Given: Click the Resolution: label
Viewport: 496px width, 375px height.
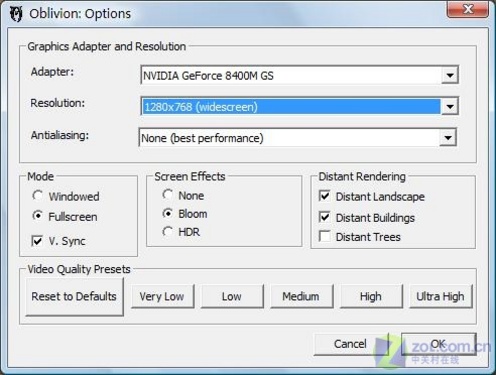Looking at the screenshot, I should [x=58, y=103].
